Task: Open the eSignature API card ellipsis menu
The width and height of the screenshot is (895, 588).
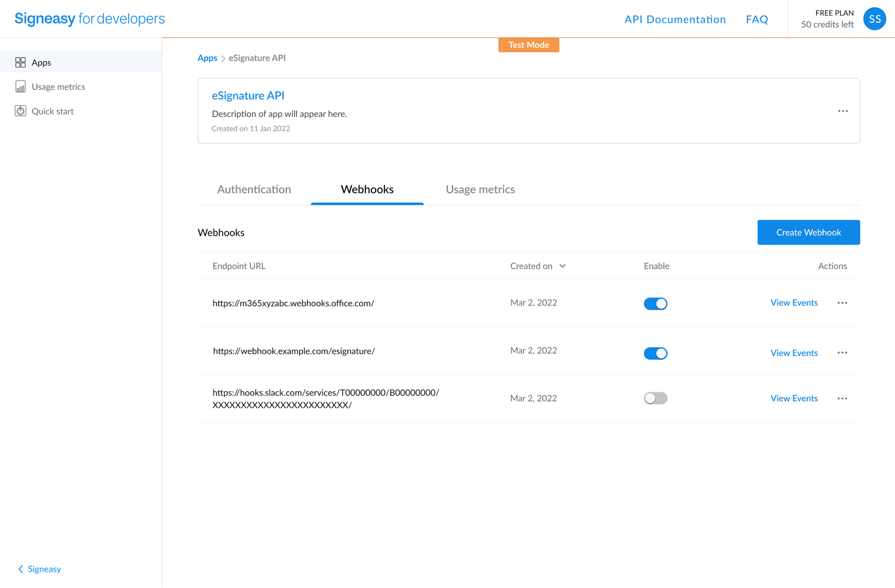Action: click(x=843, y=111)
